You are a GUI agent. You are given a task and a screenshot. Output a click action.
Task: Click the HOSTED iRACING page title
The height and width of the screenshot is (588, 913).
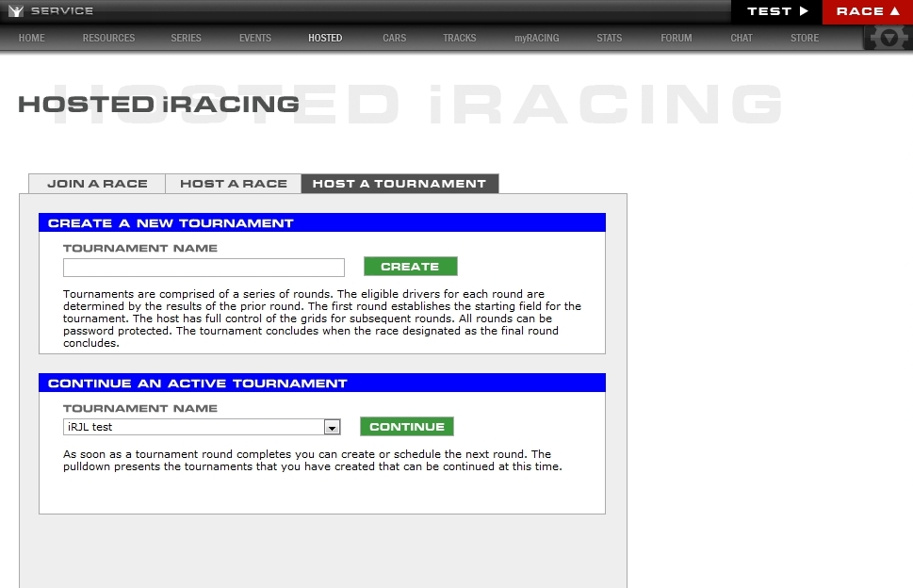click(x=159, y=105)
